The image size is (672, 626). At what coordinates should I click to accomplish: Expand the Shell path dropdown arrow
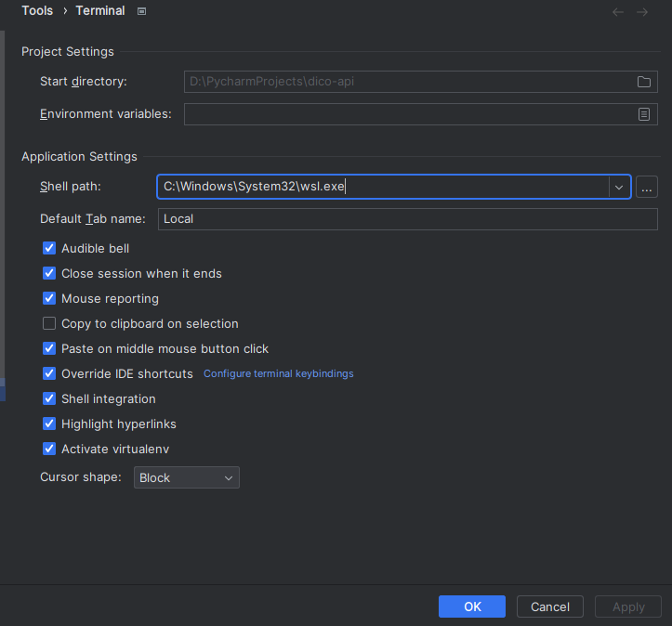(619, 187)
